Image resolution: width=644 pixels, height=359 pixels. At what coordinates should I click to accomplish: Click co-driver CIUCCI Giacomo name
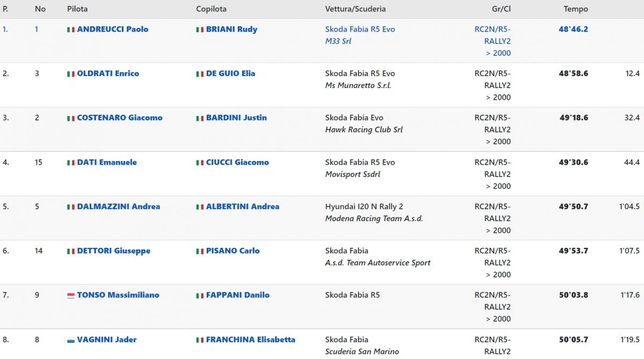coord(237,162)
